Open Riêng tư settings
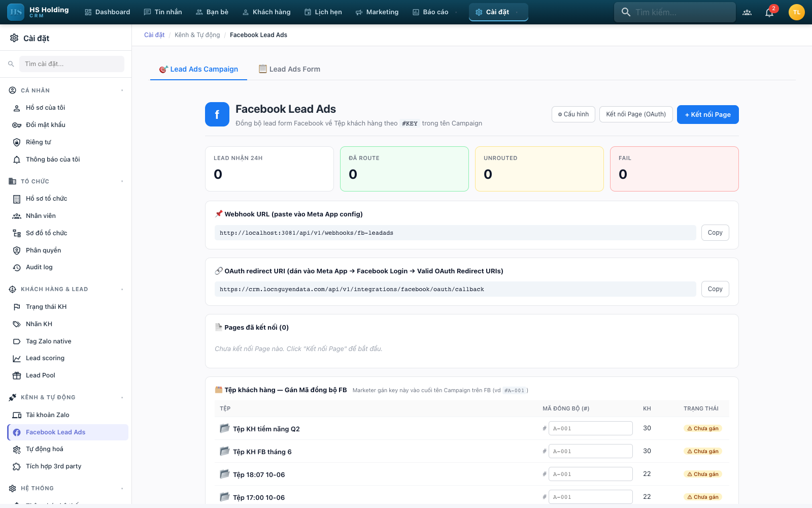Screen dimensions: 812x508 pyautogui.click(x=67, y=142)
